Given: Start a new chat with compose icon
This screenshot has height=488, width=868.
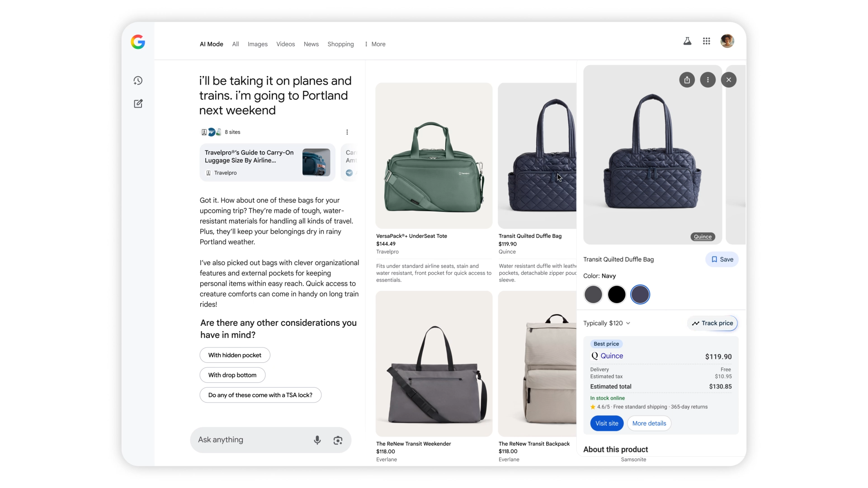Looking at the screenshot, I should click(x=138, y=103).
